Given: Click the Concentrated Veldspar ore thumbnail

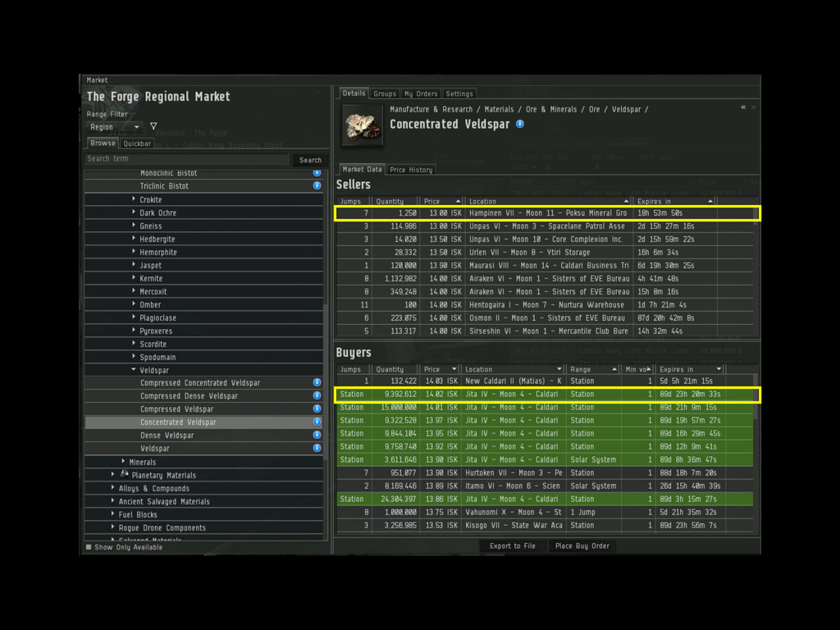Looking at the screenshot, I should click(362, 126).
